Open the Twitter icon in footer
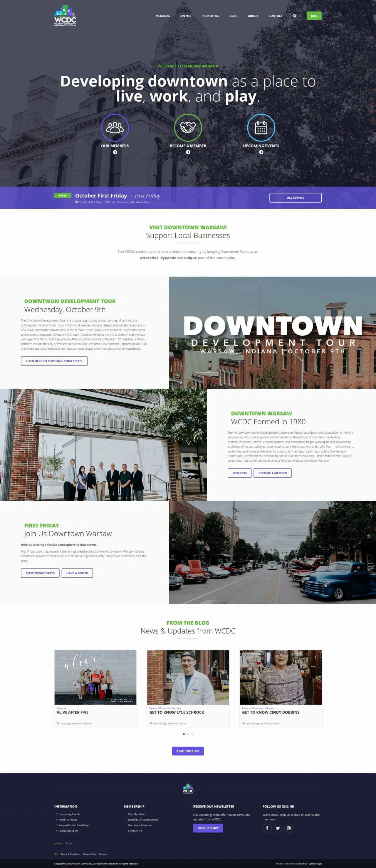The height and width of the screenshot is (868, 376). 278,828
